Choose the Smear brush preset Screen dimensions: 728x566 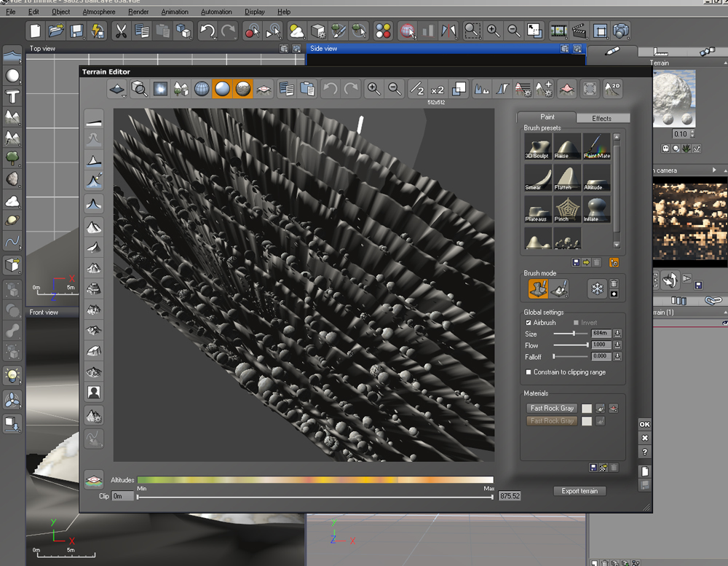click(x=537, y=177)
